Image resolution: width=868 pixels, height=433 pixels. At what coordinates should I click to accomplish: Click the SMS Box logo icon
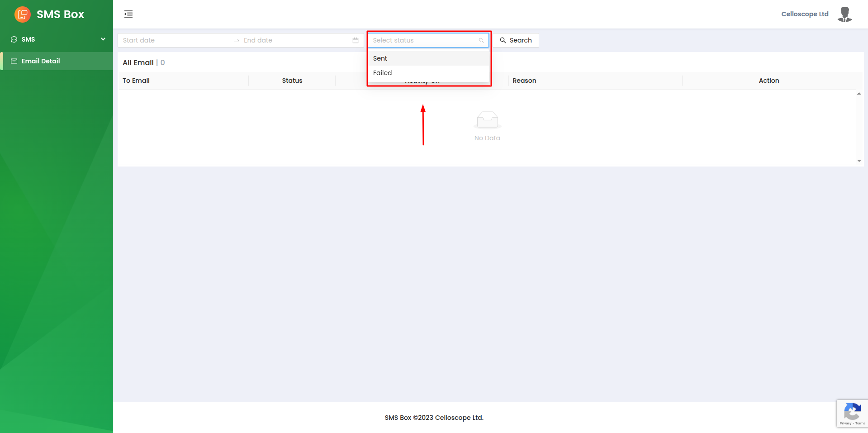tap(22, 14)
